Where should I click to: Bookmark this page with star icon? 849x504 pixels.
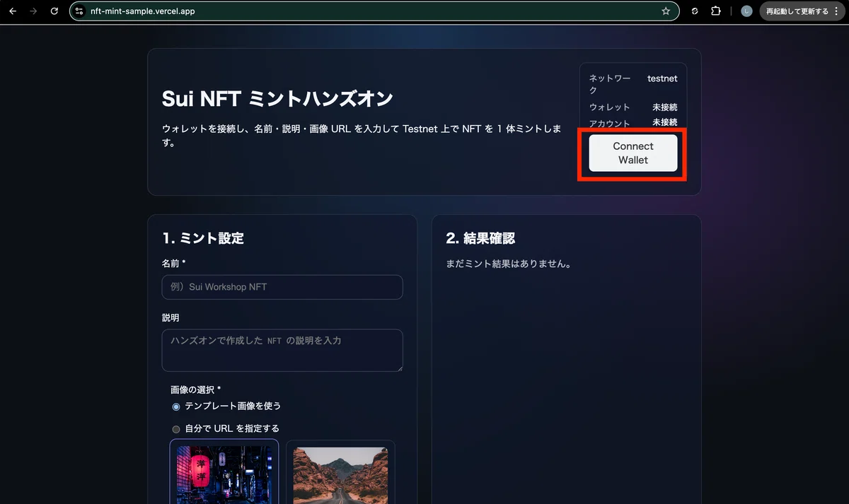point(666,11)
